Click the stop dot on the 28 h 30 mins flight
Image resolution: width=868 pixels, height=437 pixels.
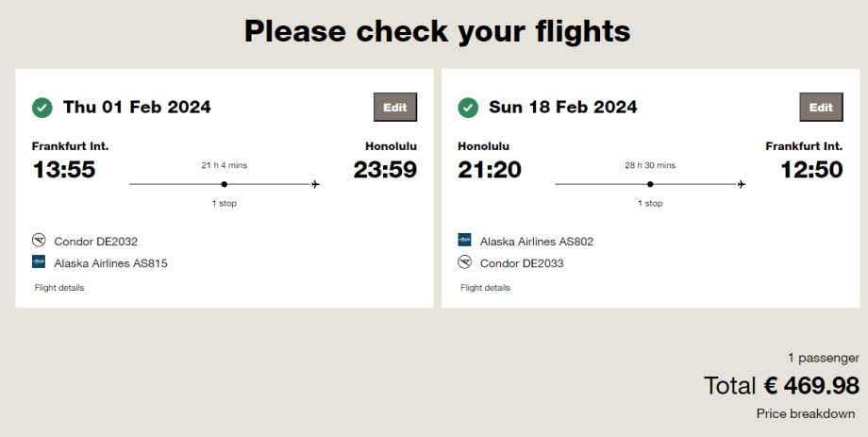650,184
